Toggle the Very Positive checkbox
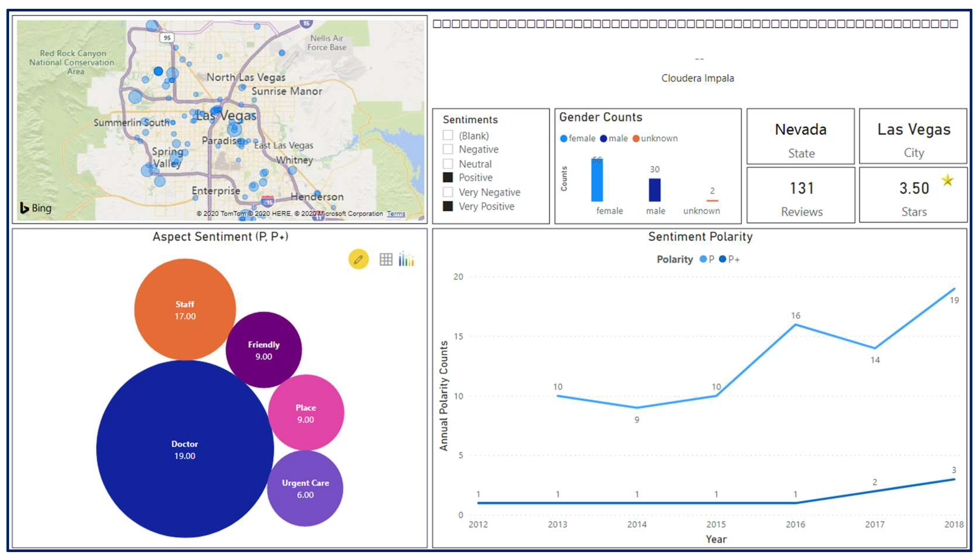This screenshot has width=980, height=560. click(x=447, y=206)
